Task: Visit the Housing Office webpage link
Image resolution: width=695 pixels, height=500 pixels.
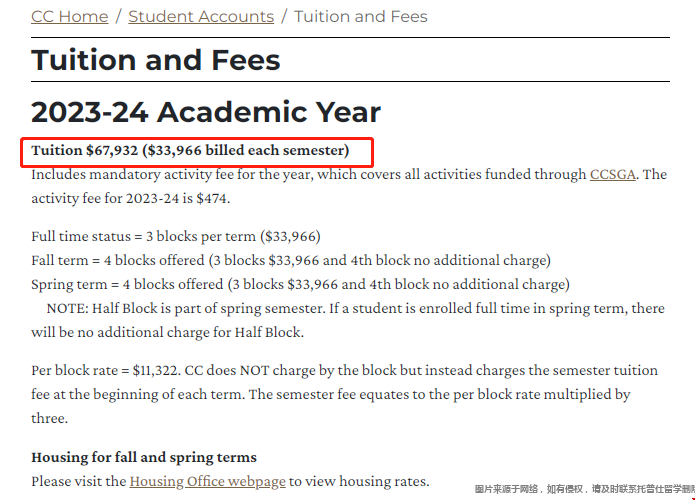Action: (207, 481)
